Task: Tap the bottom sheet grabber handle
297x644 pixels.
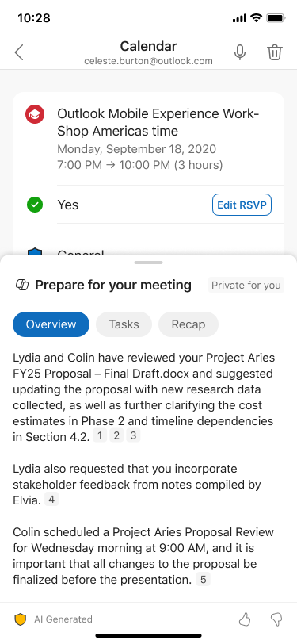Action: (x=149, y=263)
